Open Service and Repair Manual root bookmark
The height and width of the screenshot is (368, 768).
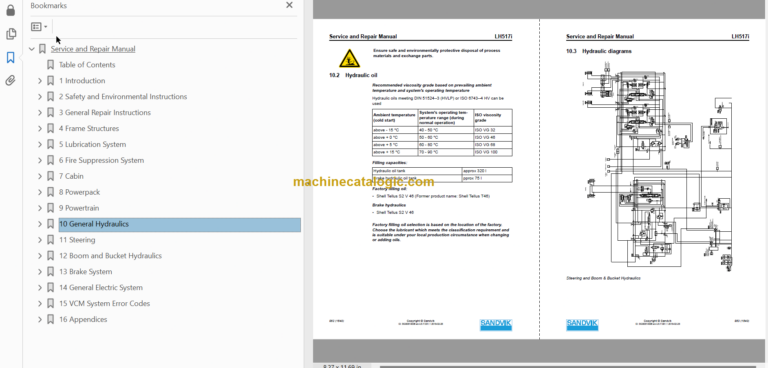[x=93, y=49]
